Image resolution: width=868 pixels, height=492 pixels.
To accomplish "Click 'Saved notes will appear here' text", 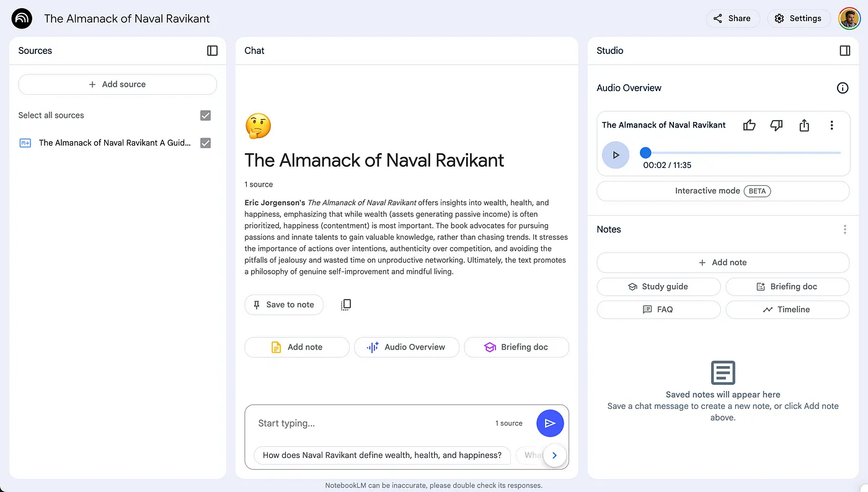I will point(723,395).
